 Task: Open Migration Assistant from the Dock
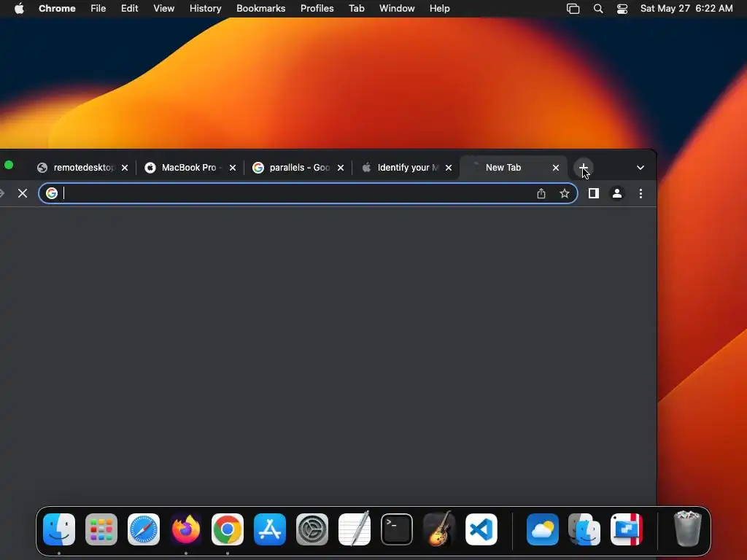point(584,529)
